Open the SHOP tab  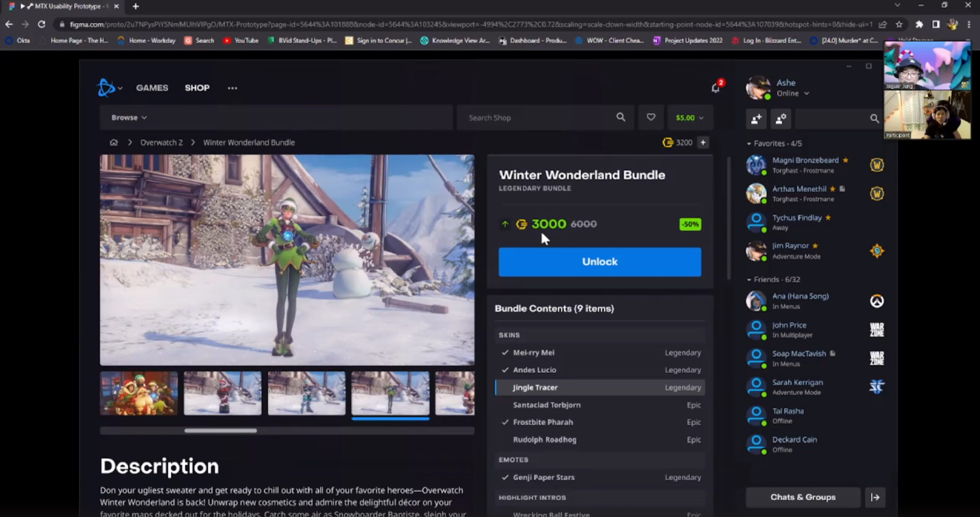(197, 88)
